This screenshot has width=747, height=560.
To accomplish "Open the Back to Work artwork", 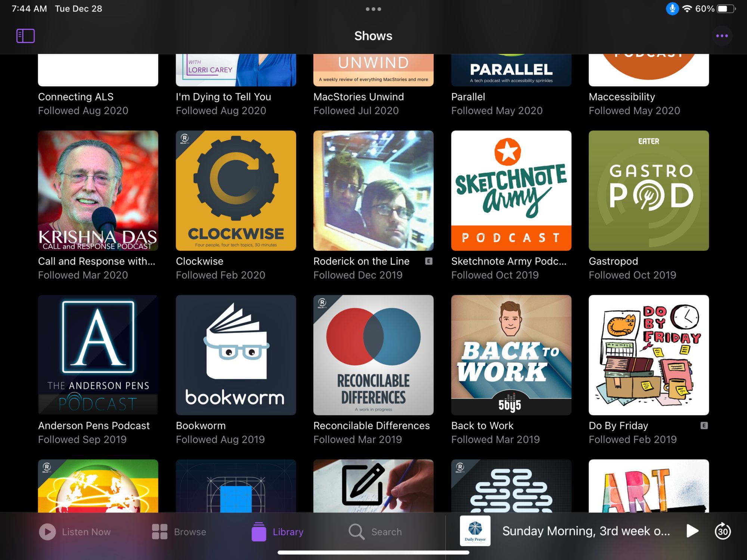I will click(x=511, y=355).
